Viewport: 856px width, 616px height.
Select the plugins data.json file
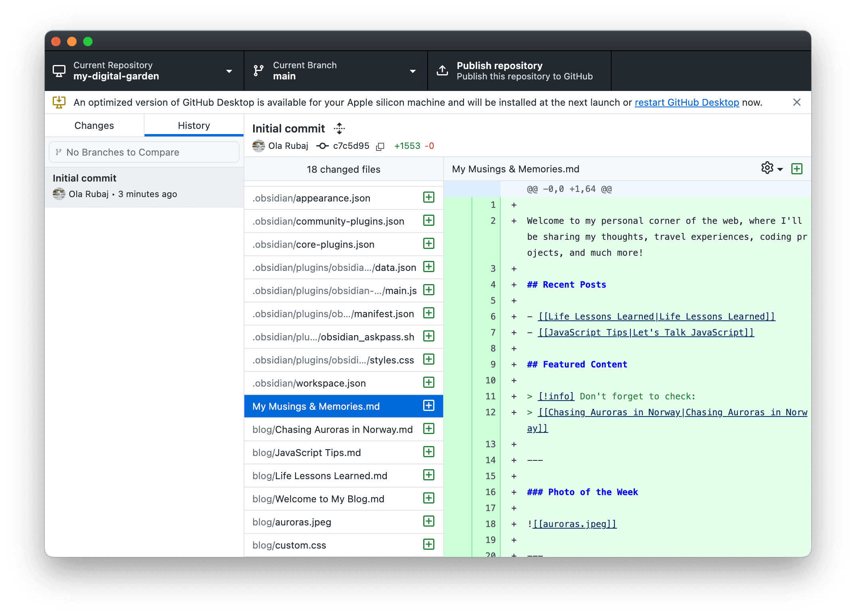click(x=344, y=268)
